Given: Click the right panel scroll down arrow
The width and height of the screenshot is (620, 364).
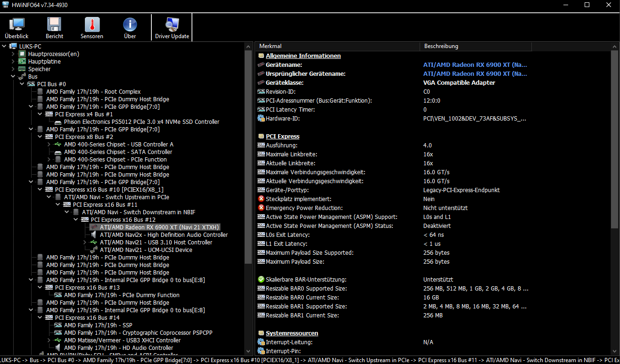Looking at the screenshot, I should (x=615, y=352).
